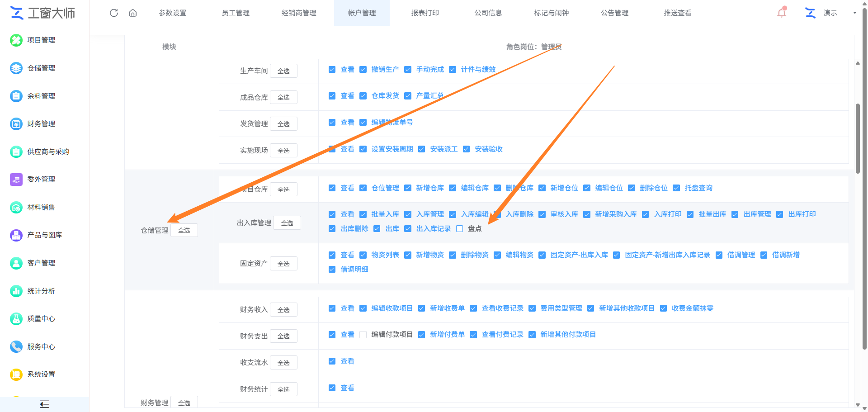Open the 报表打印 tab
The height and width of the screenshot is (412, 868).
click(425, 13)
